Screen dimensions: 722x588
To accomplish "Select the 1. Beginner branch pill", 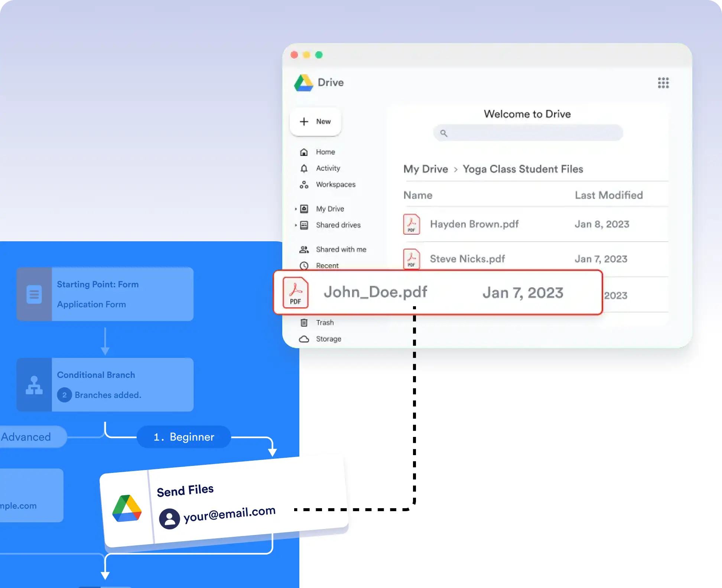I will 184,437.
